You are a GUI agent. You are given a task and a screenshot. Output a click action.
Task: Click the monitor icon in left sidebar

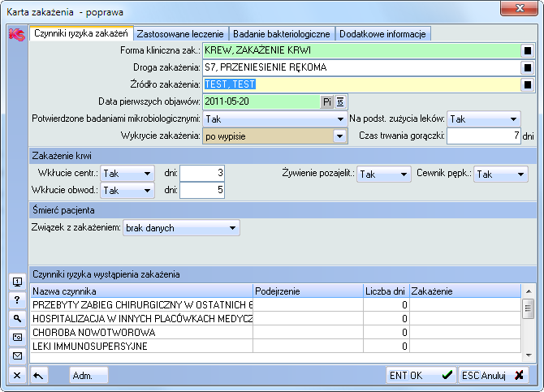[16, 282]
